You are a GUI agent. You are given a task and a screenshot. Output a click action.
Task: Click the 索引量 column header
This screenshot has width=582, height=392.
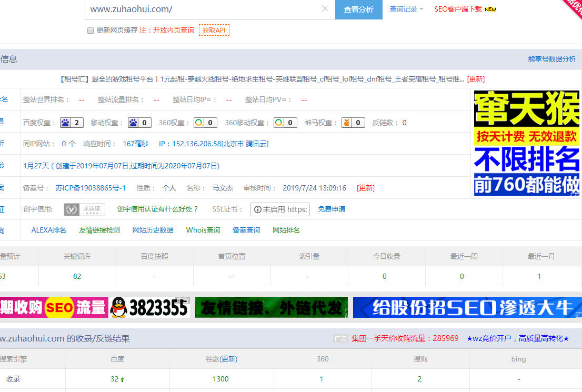(309, 256)
